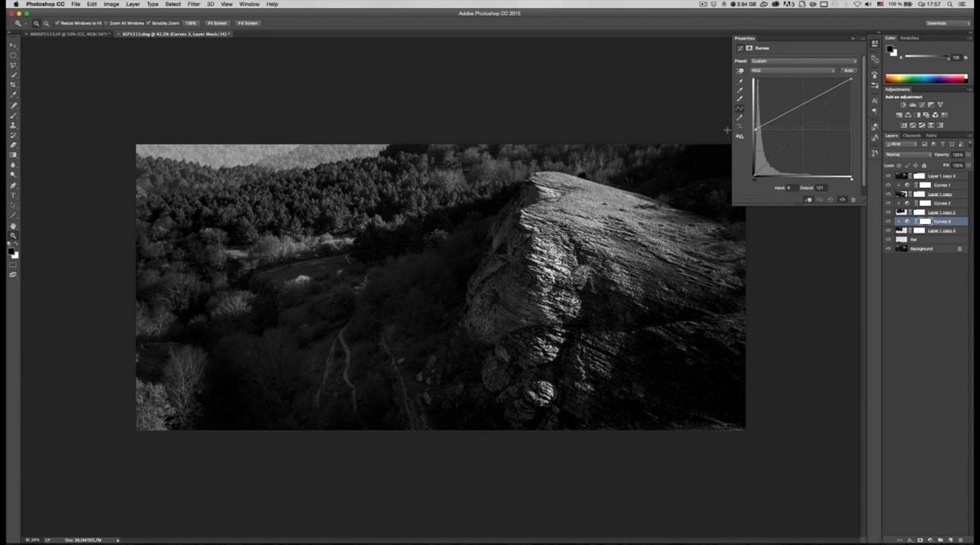This screenshot has width=980, height=545.
Task: Click the Output value field in Curves
Action: [x=821, y=188]
